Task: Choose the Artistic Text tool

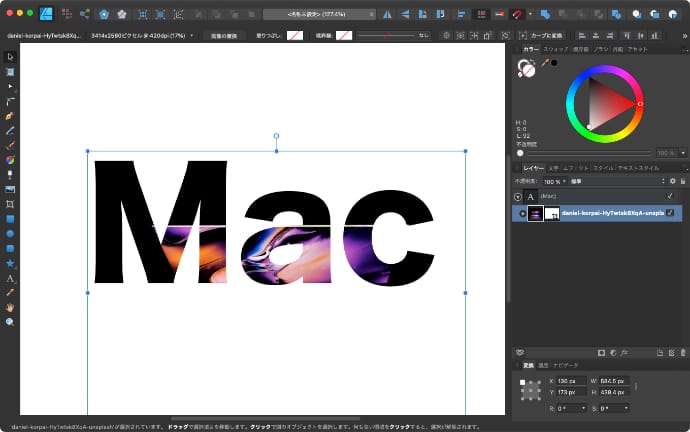Action: [10, 278]
